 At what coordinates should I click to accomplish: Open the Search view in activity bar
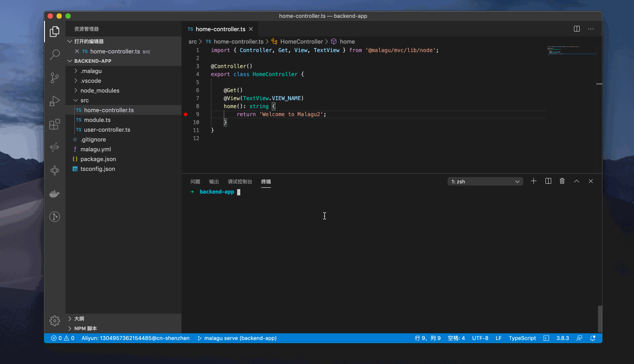(55, 55)
